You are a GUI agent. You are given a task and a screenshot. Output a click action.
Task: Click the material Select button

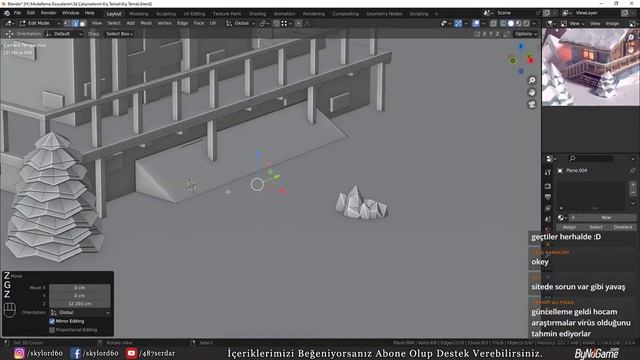(x=596, y=227)
